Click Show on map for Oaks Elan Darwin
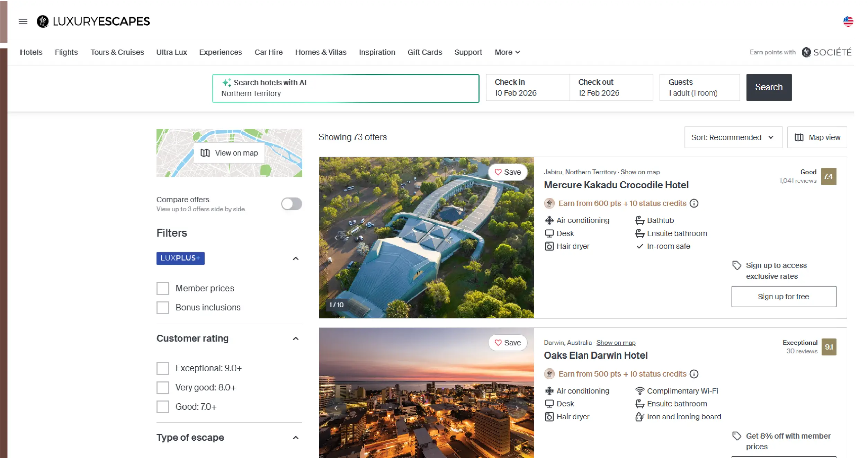The height and width of the screenshot is (458, 868). pyautogui.click(x=616, y=343)
